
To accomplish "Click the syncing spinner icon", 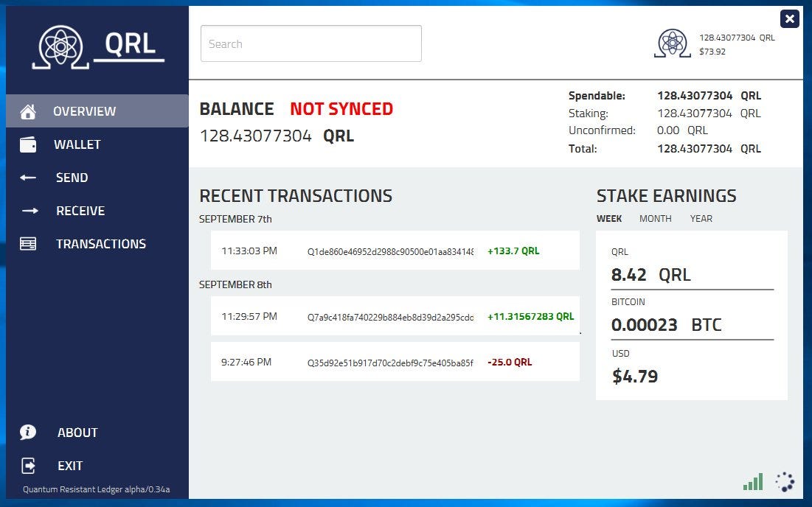I will pyautogui.click(x=785, y=482).
